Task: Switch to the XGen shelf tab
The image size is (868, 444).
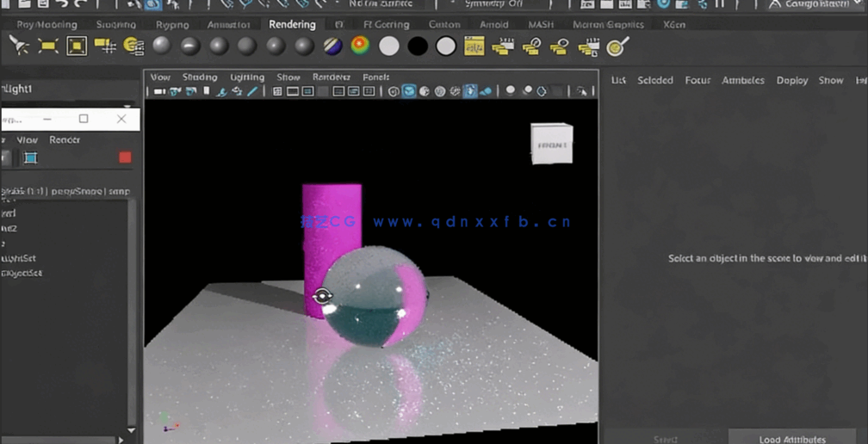Action: pos(674,24)
